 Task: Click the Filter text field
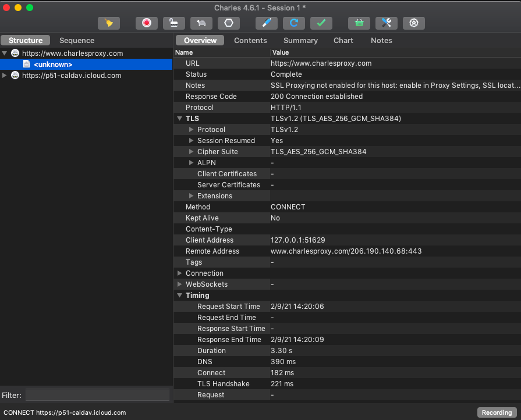tap(97, 395)
